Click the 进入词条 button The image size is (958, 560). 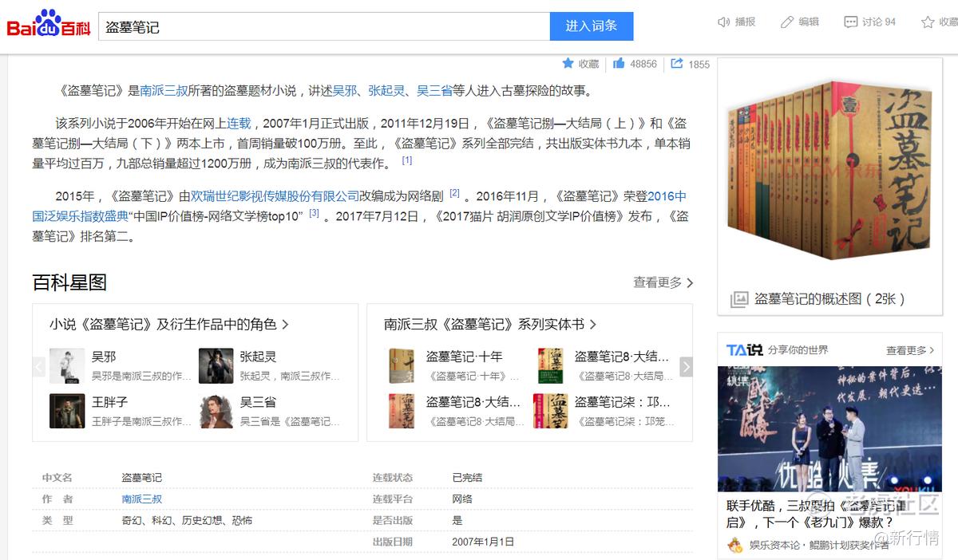tap(592, 26)
